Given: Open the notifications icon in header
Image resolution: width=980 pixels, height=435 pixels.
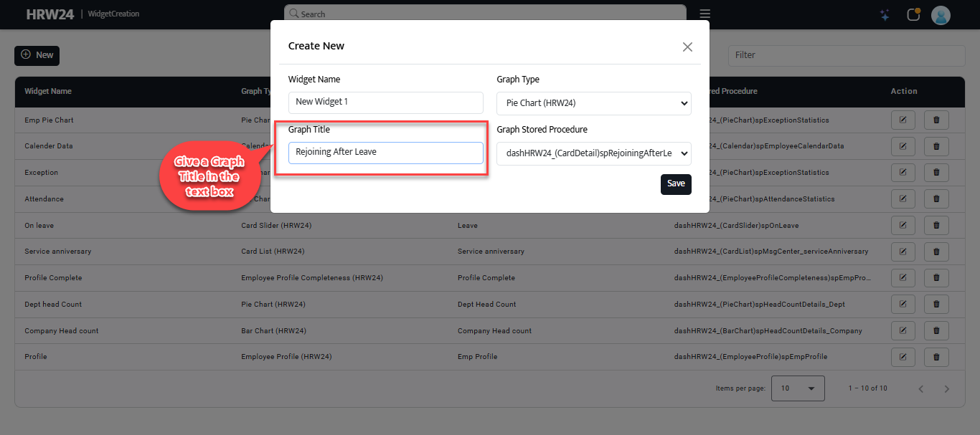Looking at the screenshot, I should (913, 15).
